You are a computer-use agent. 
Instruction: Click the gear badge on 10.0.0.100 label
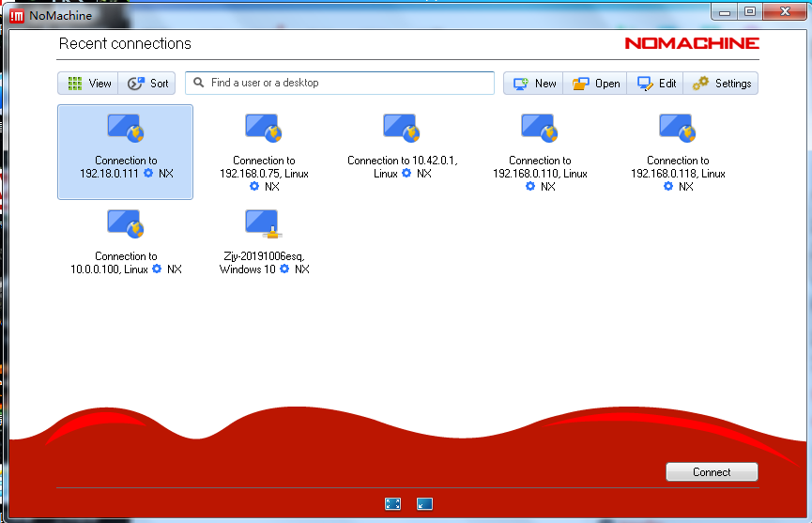[x=157, y=269]
